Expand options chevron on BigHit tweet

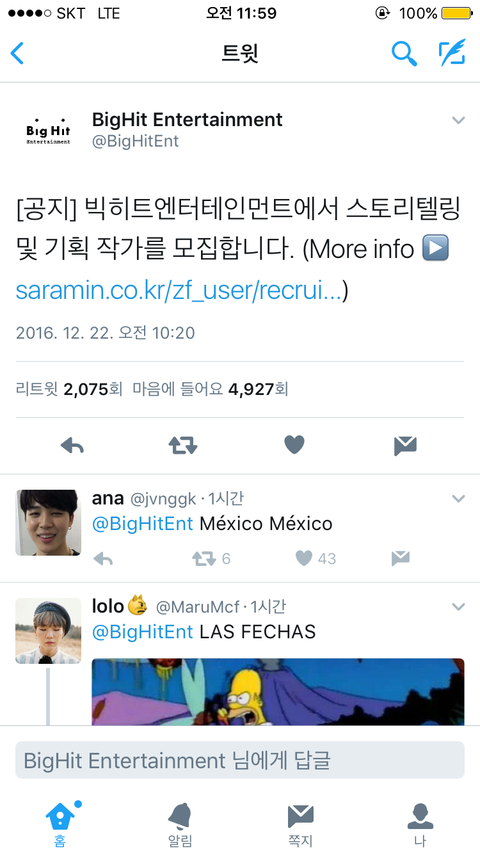pos(458,120)
